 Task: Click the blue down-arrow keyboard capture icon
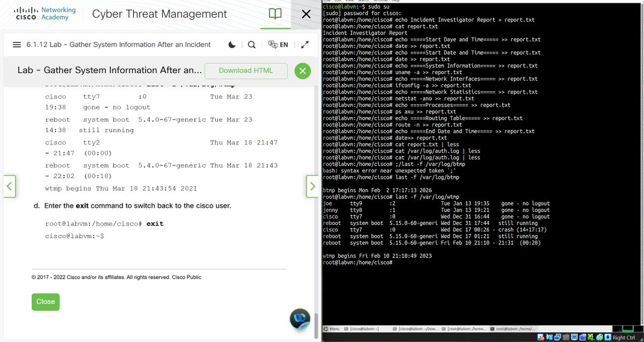(608, 337)
